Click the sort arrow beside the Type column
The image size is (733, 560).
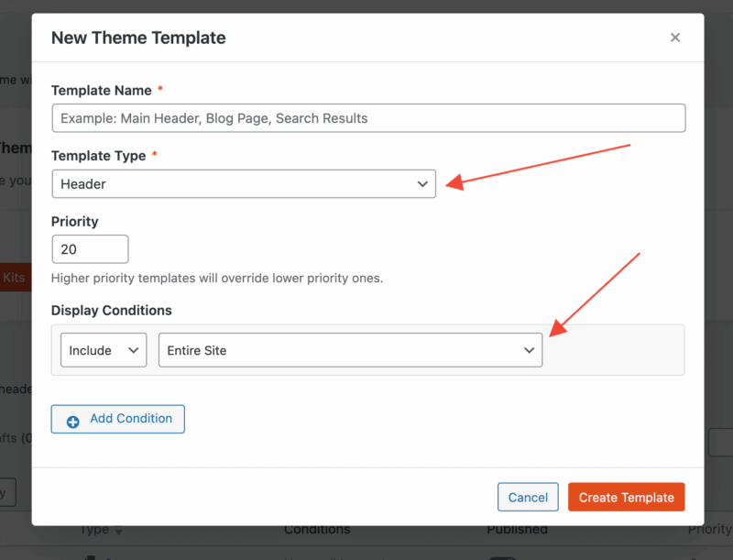pos(118,531)
